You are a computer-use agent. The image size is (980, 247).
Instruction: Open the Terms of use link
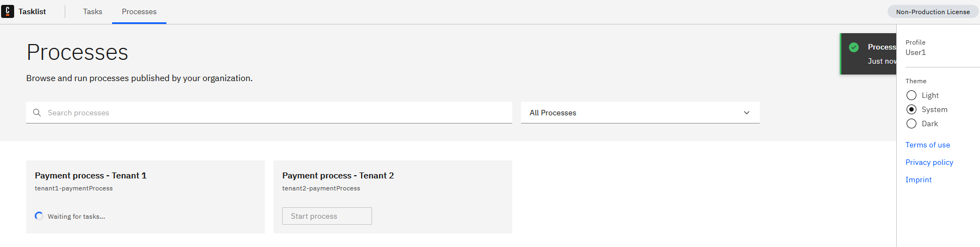[928, 145]
